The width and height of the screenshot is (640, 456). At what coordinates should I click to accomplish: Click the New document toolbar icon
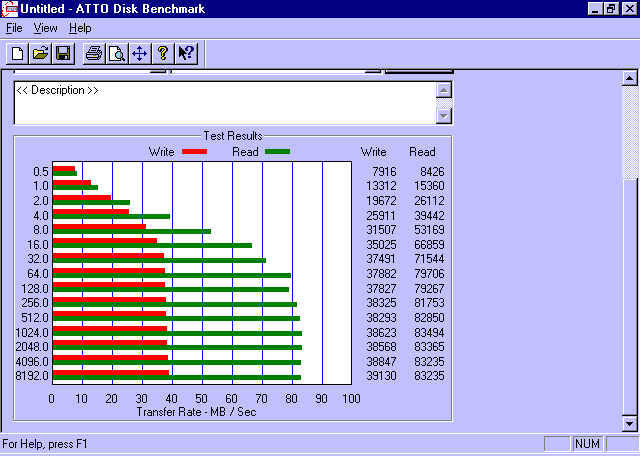(17, 53)
